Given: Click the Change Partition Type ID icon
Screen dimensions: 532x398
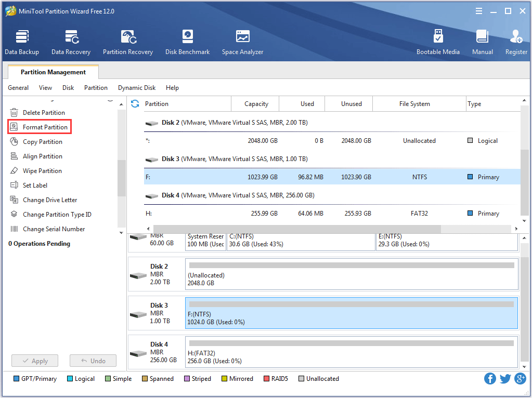Looking at the screenshot, I should [x=14, y=214].
